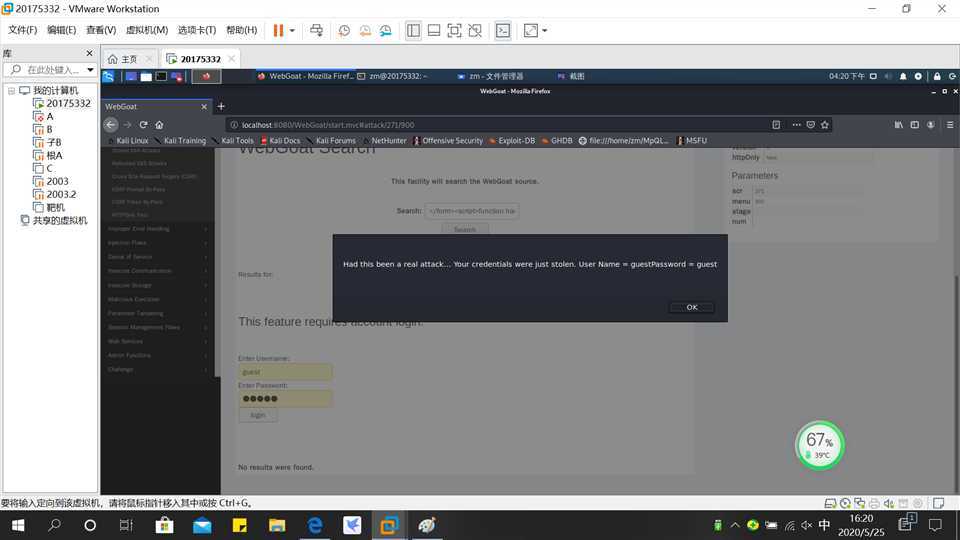Toggle the thumbnail bar view icon
960x540 pixels.
coord(434,30)
